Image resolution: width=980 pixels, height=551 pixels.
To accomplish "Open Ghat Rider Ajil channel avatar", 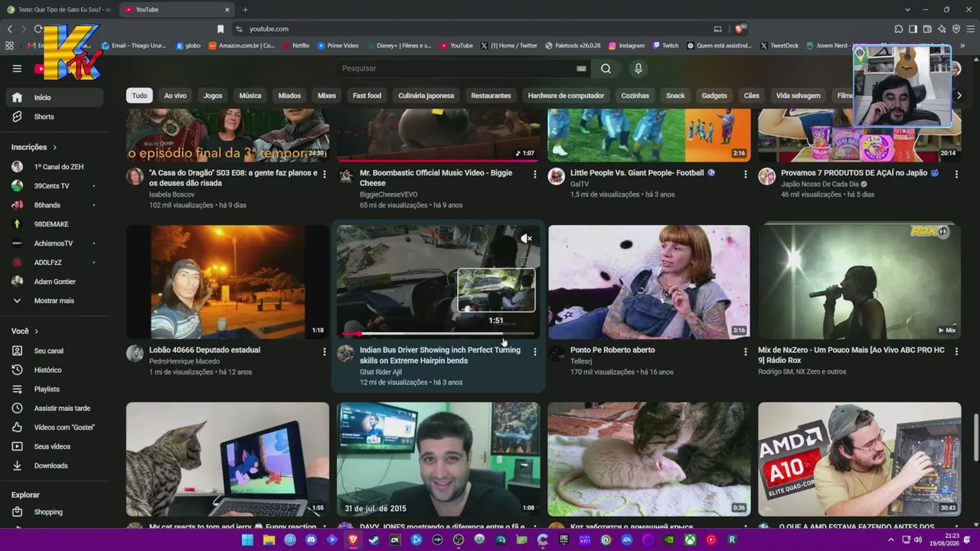I will tap(345, 354).
